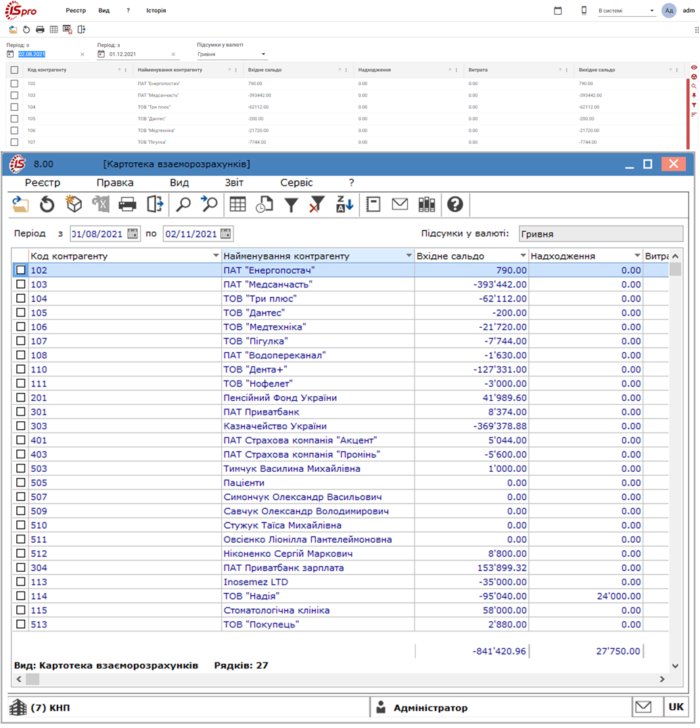Click envelope icon in bottom status bar
Screen dimensions: 700x728
[643, 708]
